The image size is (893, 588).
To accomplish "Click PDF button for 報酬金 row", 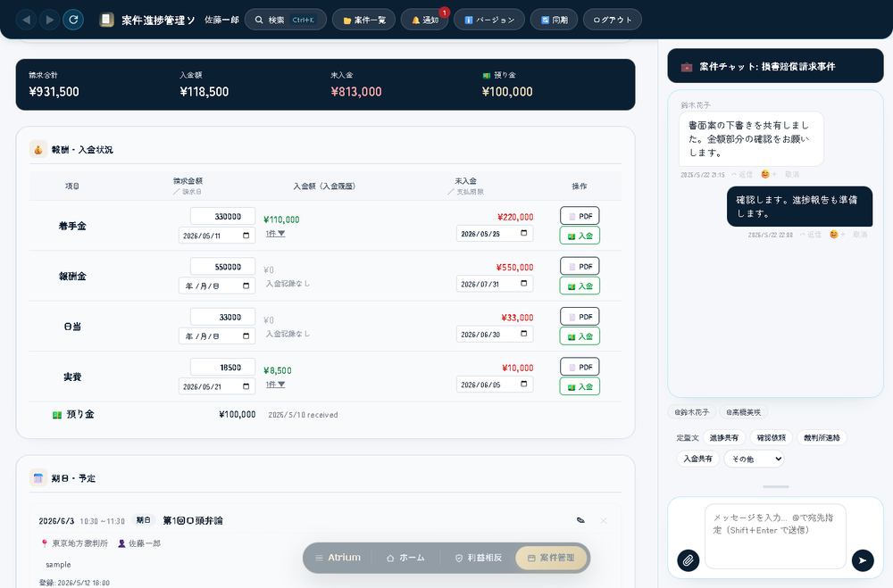I will tap(580, 267).
